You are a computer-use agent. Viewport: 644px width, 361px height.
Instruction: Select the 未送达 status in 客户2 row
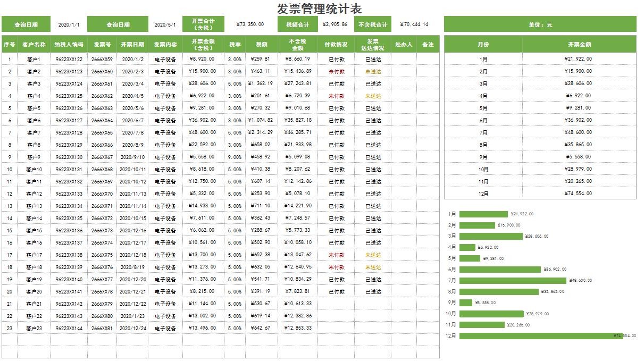pyautogui.click(x=373, y=72)
